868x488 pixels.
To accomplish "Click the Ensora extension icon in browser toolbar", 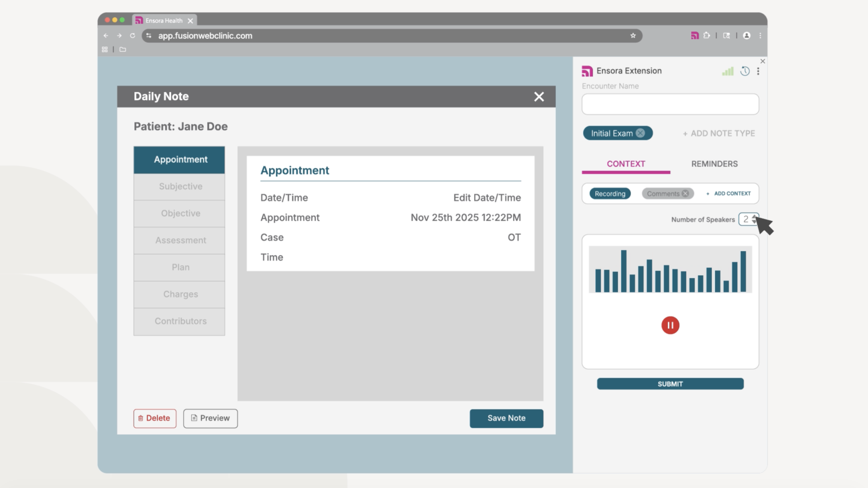I will [694, 35].
